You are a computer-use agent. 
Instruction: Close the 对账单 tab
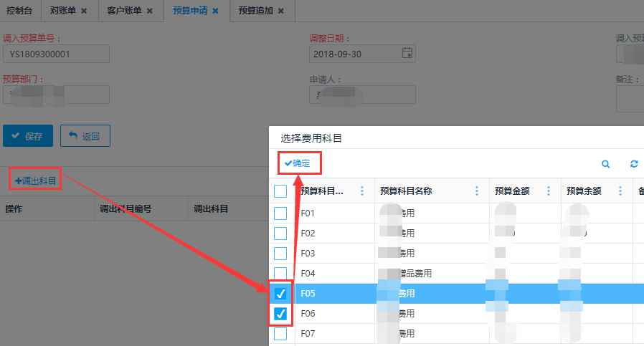click(84, 11)
